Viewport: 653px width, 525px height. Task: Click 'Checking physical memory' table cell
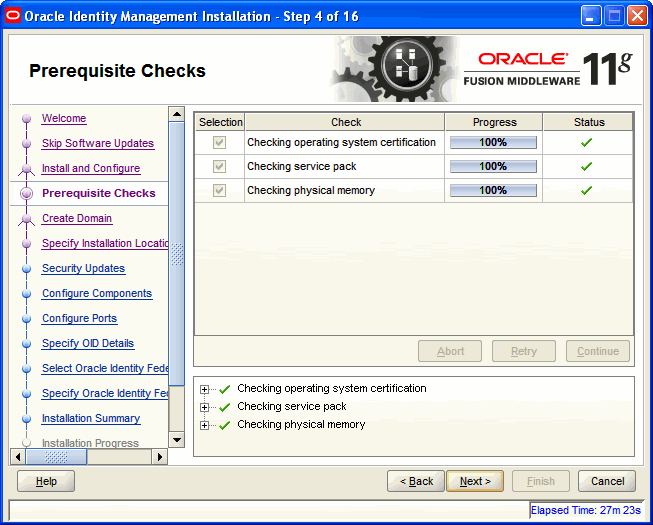344,190
